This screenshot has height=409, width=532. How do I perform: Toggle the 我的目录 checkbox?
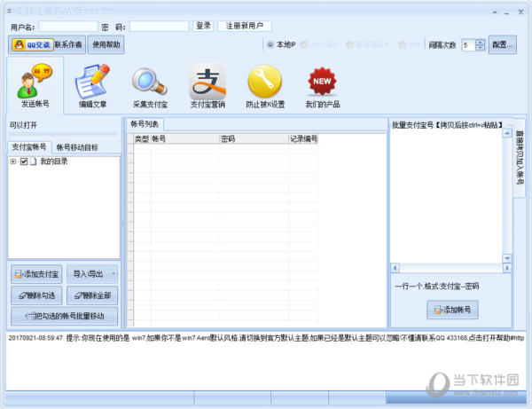tap(24, 161)
